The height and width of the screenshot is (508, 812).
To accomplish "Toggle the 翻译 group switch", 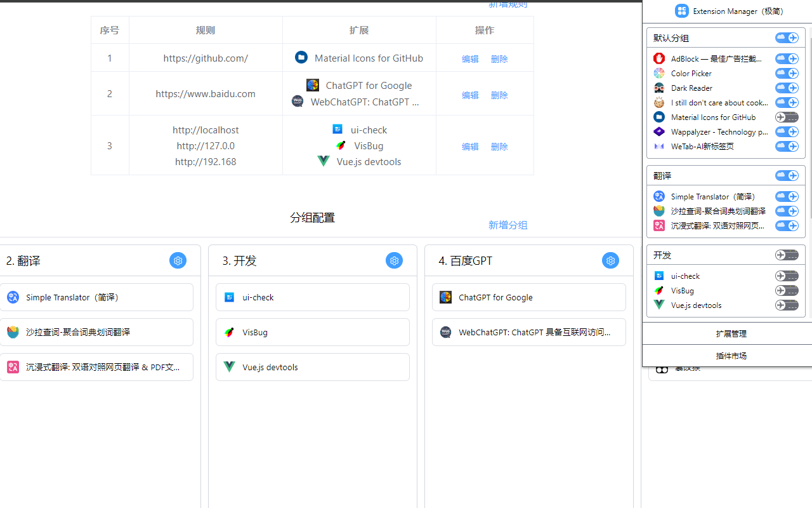I will tap(787, 175).
